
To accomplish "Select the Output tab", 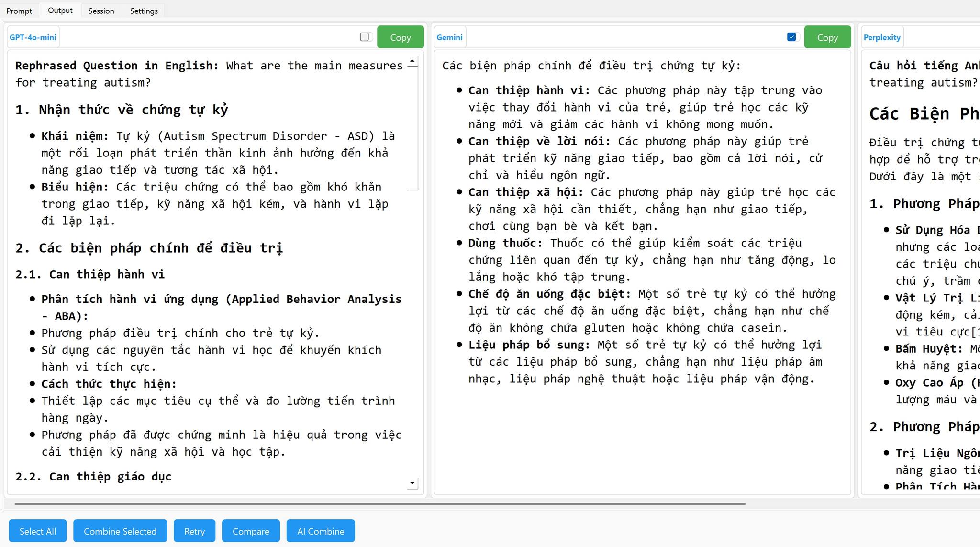I will tap(60, 11).
